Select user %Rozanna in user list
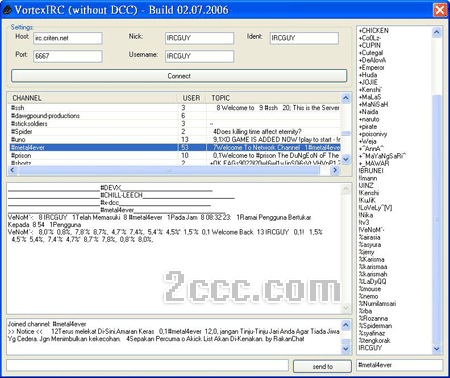 pyautogui.click(x=373, y=318)
